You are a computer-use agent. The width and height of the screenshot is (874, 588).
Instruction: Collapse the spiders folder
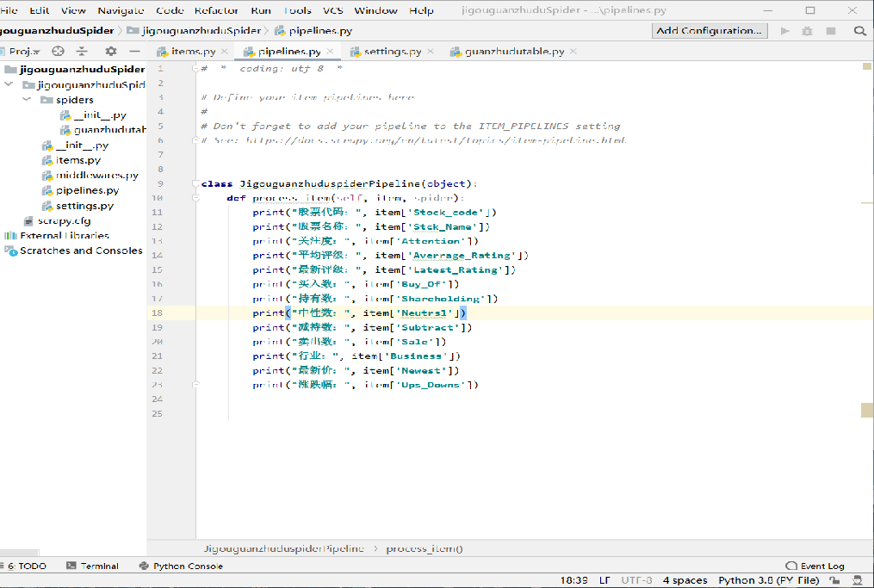point(26,100)
